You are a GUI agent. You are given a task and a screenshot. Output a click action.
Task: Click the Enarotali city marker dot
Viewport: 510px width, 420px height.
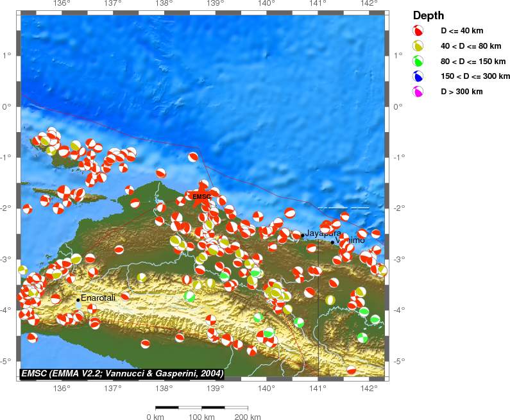click(78, 299)
